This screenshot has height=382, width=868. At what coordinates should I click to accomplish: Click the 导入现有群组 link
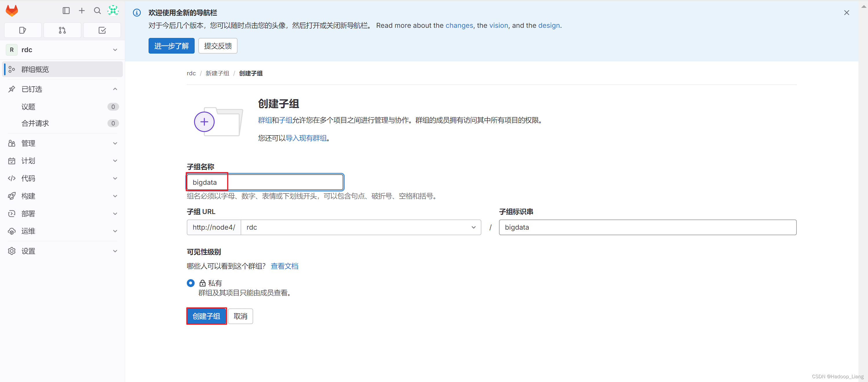click(x=306, y=138)
